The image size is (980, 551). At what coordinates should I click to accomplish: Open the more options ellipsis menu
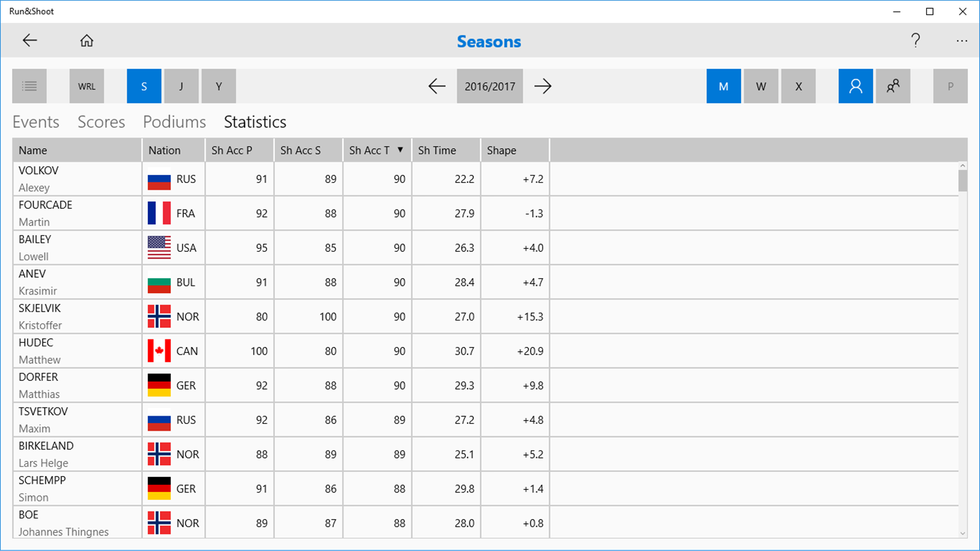962,41
